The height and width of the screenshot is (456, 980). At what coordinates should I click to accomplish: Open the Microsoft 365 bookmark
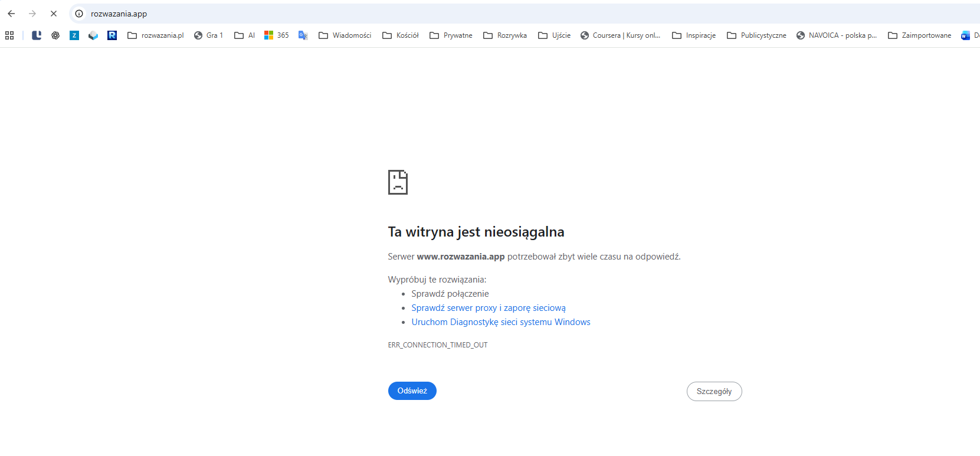tap(277, 35)
